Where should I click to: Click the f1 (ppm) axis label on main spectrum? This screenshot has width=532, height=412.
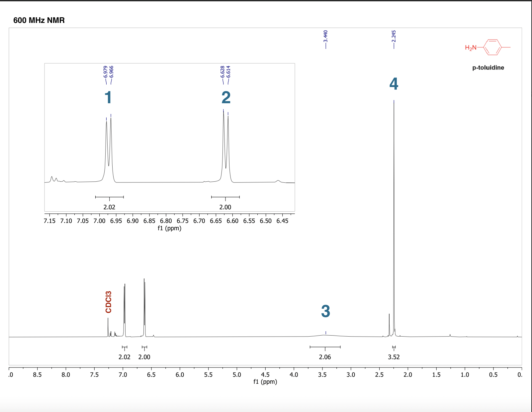click(x=265, y=381)
